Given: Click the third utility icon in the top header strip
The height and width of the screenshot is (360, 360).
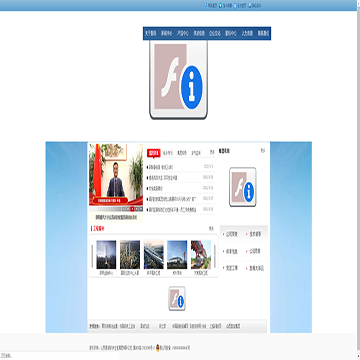Looking at the screenshot, I should coord(235,5).
